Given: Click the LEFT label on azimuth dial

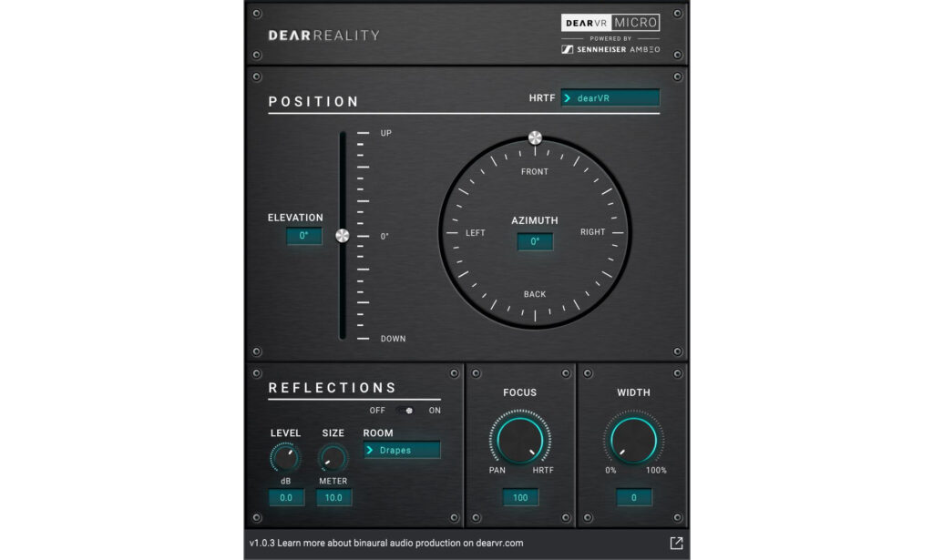Looking at the screenshot, I should tap(476, 233).
